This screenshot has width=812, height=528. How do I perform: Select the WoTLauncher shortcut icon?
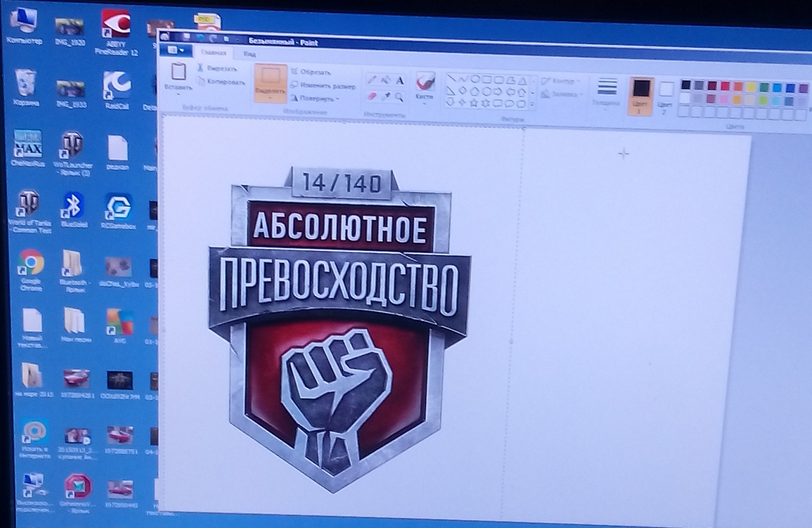click(73, 154)
